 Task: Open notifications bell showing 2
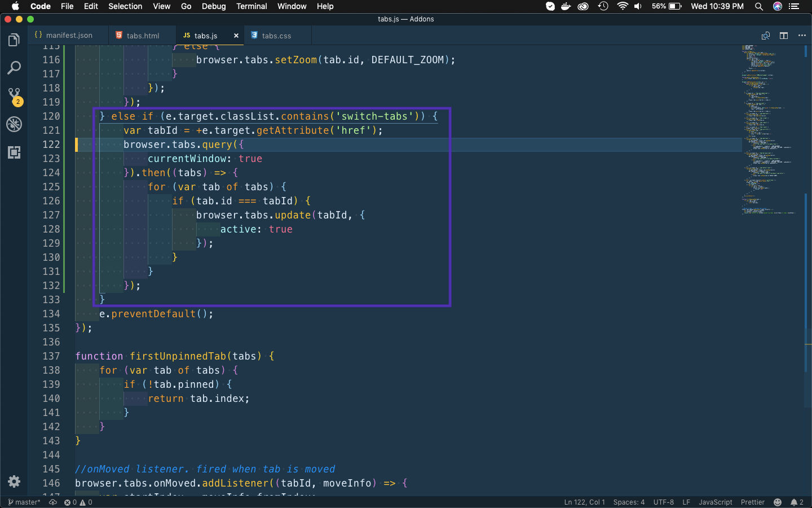(x=797, y=502)
